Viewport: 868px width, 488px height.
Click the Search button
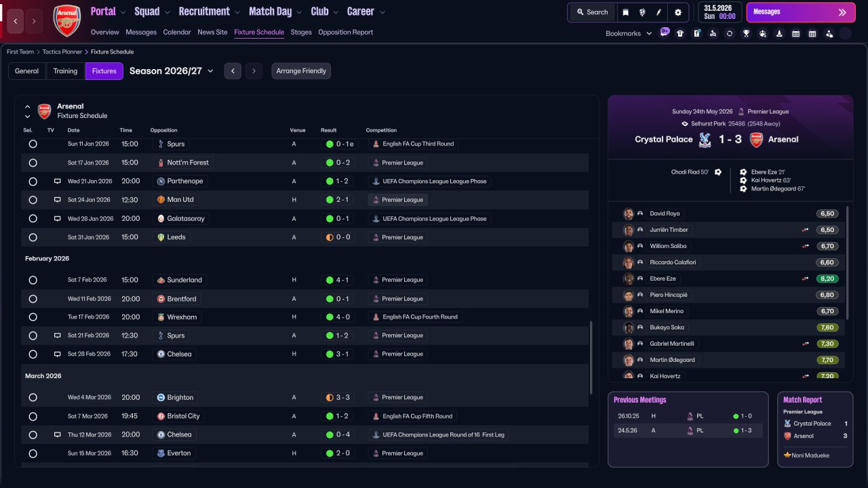(x=592, y=12)
